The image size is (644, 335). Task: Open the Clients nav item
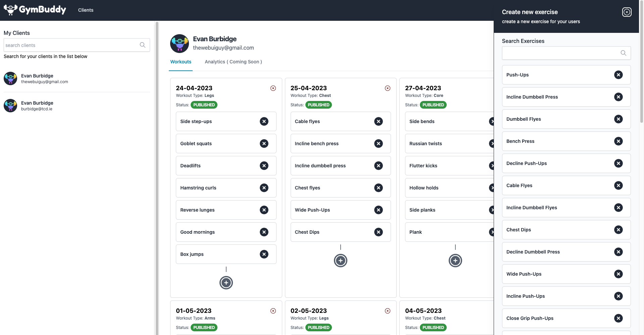coord(86,10)
